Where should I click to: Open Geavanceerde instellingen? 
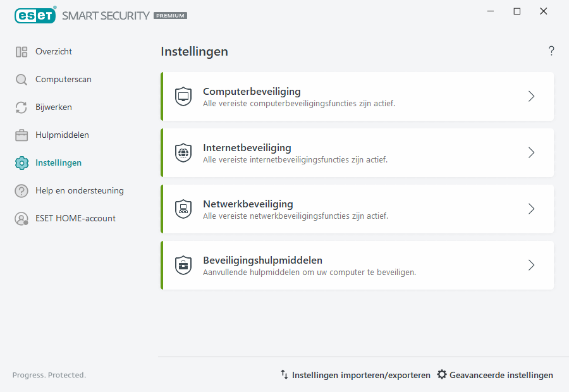[x=502, y=374]
